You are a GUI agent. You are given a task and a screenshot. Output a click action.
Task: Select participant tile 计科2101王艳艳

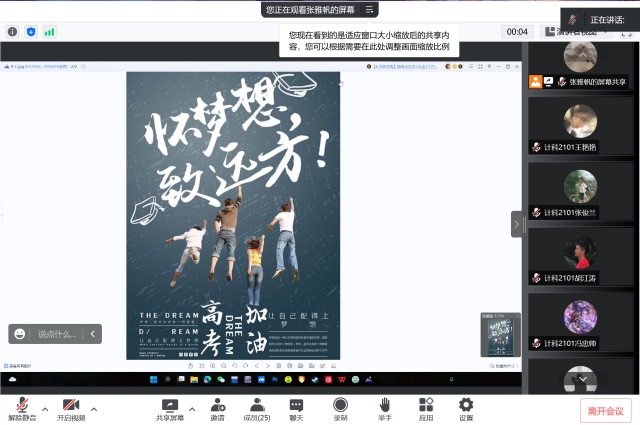click(x=581, y=126)
